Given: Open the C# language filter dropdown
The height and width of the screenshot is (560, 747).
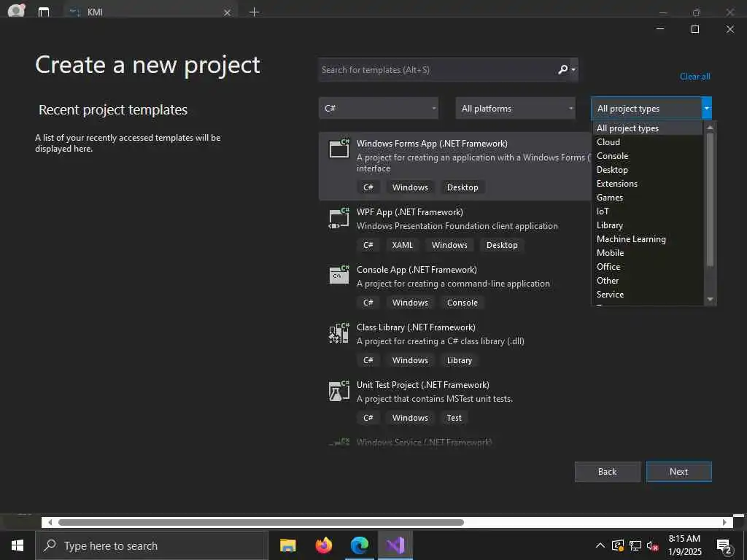Looking at the screenshot, I should 379,109.
